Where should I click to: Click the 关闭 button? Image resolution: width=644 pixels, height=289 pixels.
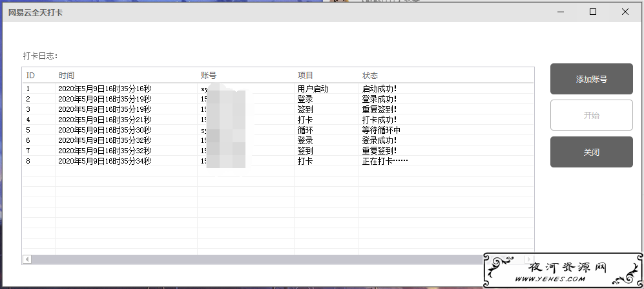(592, 152)
